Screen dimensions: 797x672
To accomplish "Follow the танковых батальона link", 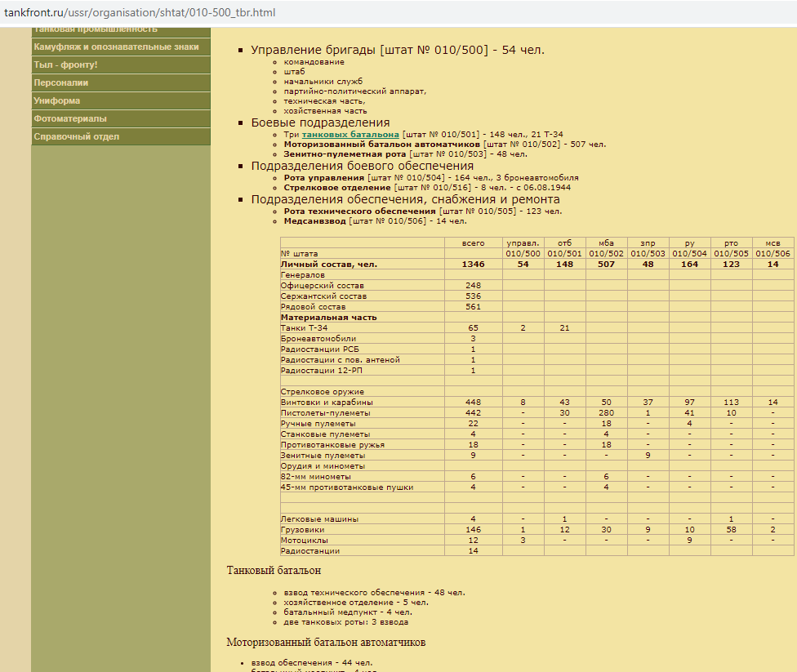I will pyautogui.click(x=350, y=134).
